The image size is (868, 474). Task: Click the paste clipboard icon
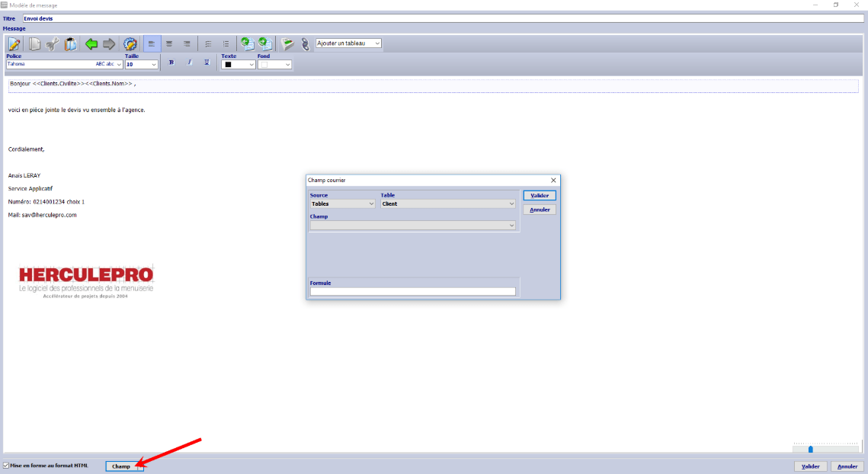(70, 43)
